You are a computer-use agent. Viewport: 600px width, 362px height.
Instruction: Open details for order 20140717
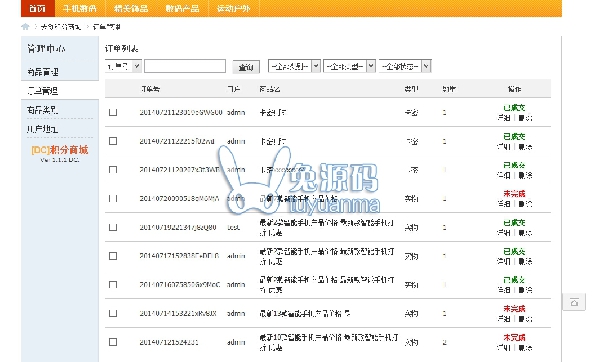point(504,261)
